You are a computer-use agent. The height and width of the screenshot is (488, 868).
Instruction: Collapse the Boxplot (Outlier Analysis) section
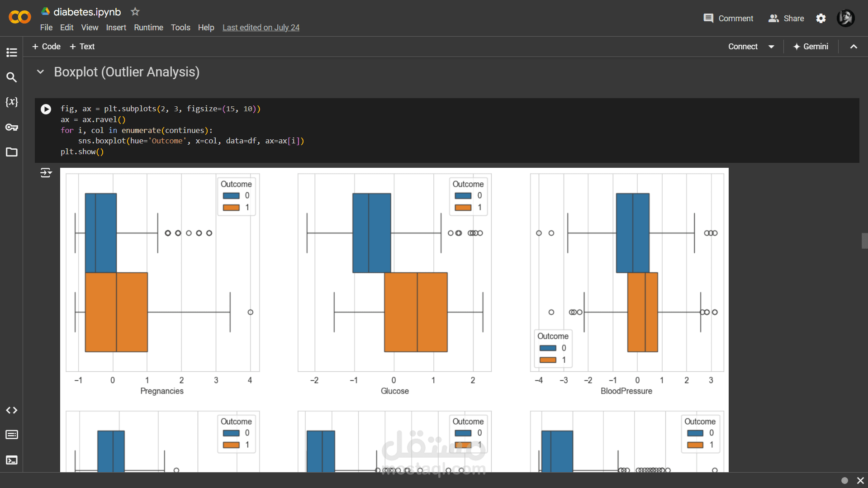coord(41,72)
